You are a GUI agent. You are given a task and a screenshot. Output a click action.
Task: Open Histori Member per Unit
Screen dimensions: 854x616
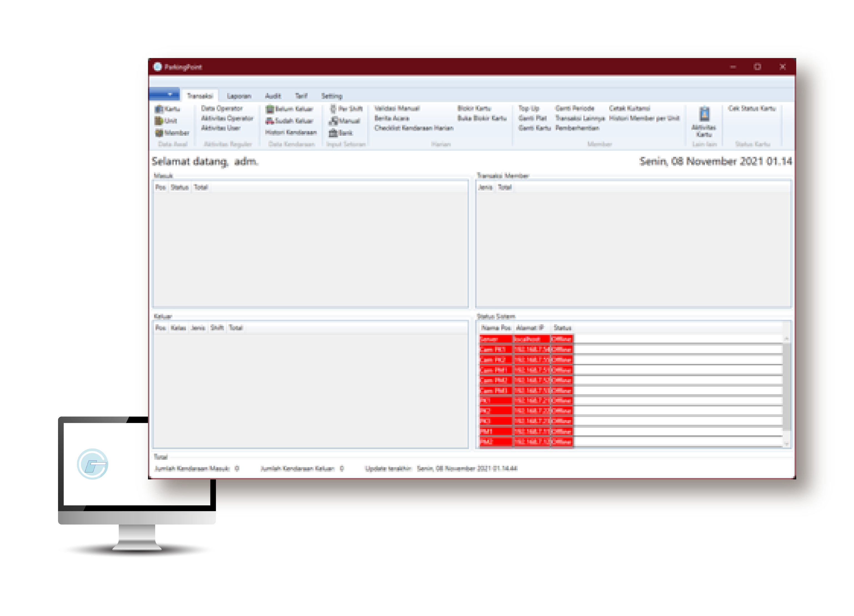coord(644,118)
